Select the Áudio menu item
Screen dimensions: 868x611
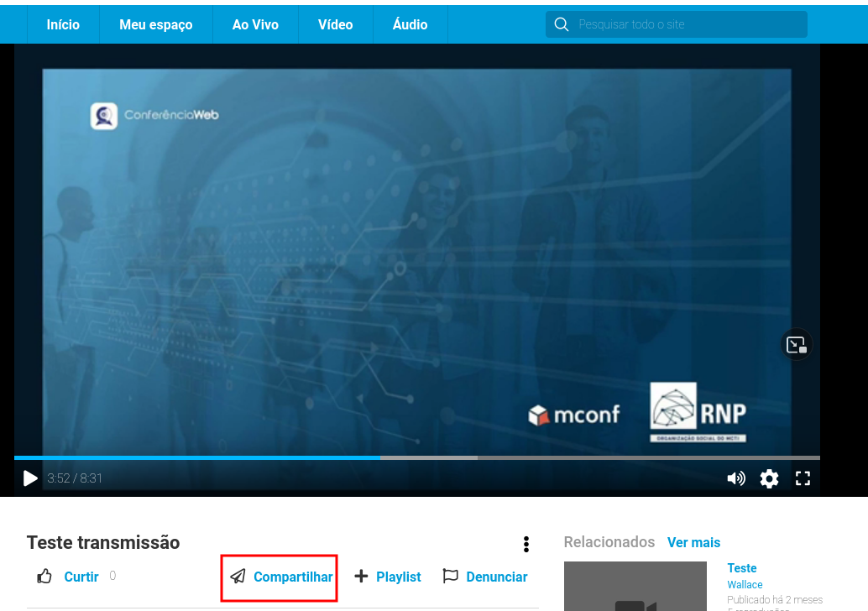[410, 24]
